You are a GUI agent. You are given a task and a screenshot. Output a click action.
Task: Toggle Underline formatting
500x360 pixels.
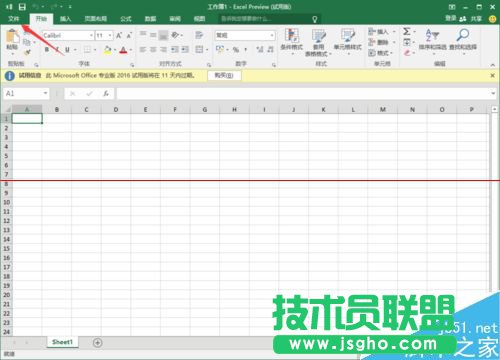67,50
